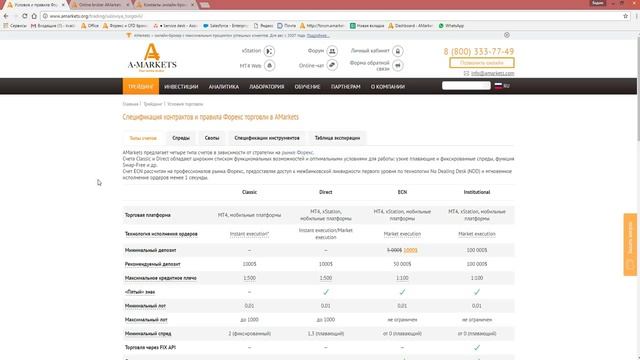640x360 pixels.
Task: Click the Минимальный депозит row label
Action: (151, 250)
